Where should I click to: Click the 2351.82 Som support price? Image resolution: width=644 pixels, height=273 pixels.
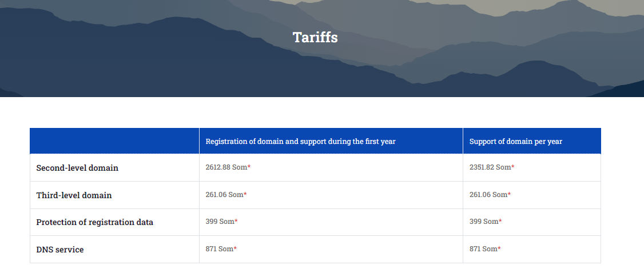pos(490,167)
